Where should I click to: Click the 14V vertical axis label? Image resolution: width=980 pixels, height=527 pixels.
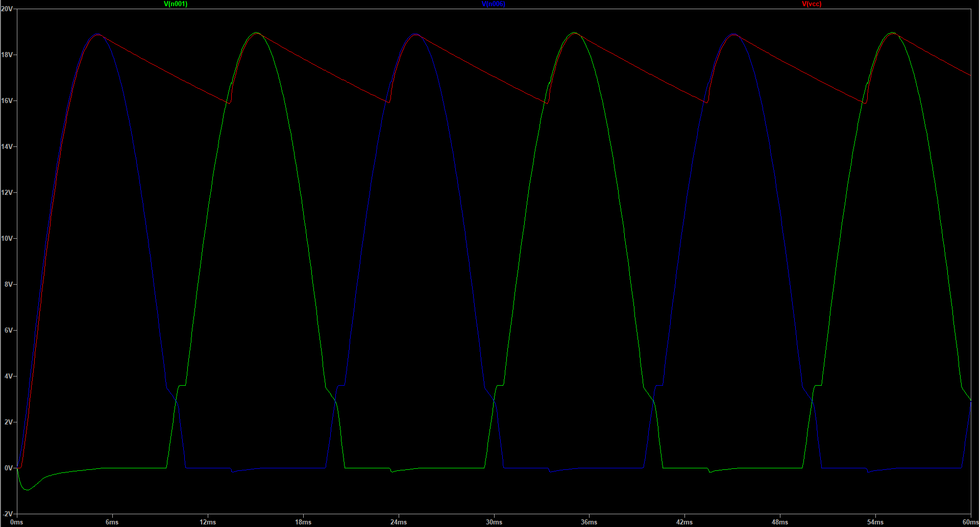click(x=7, y=146)
